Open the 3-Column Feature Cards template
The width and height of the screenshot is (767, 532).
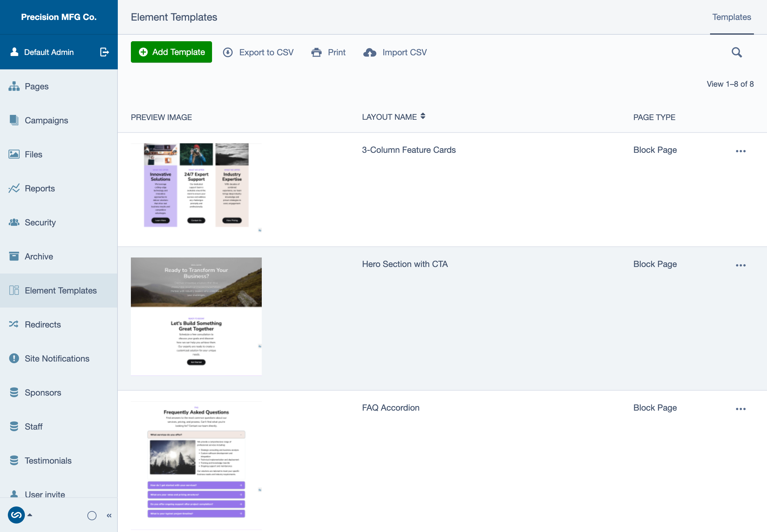(x=409, y=150)
